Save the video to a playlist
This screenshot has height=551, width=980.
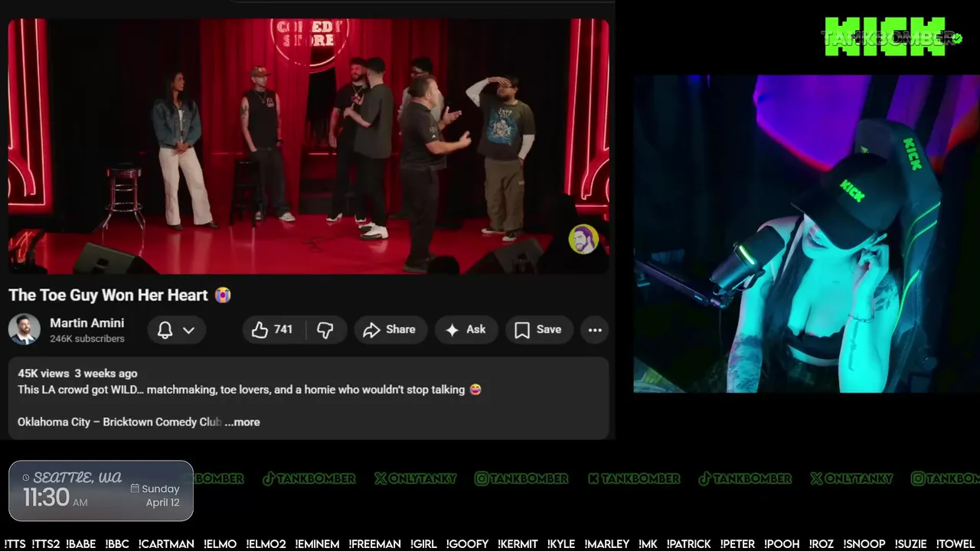click(x=538, y=330)
